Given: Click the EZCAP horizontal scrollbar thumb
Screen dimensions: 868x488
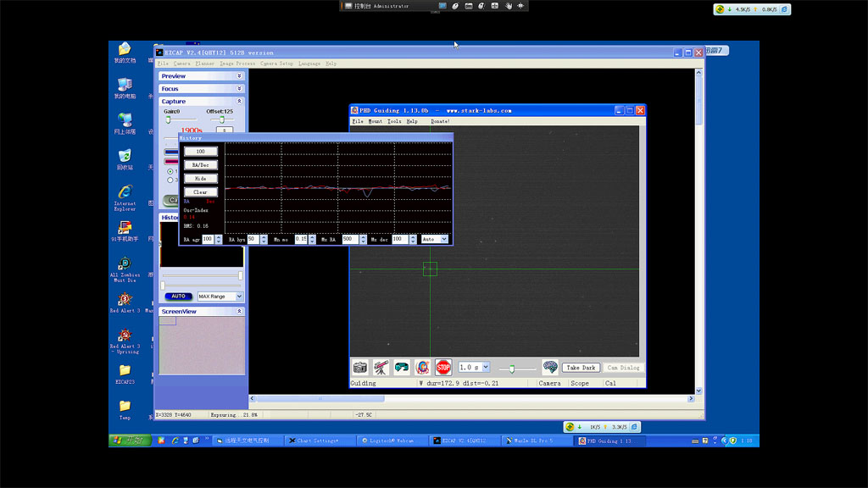Looking at the screenshot, I should tap(320, 398).
